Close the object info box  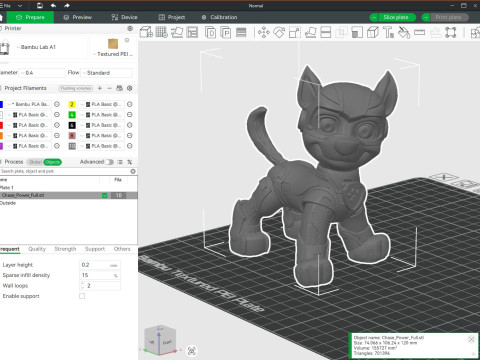click(x=471, y=339)
